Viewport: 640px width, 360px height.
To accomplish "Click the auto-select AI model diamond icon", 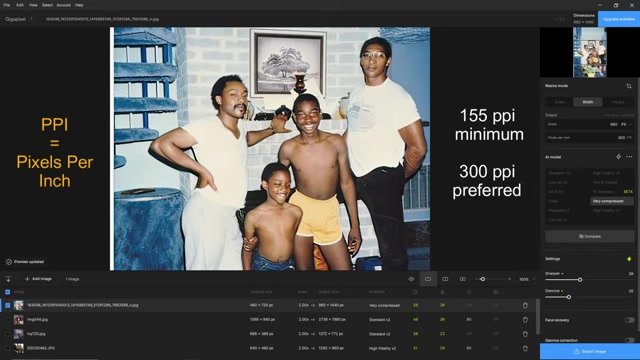I will tap(618, 157).
